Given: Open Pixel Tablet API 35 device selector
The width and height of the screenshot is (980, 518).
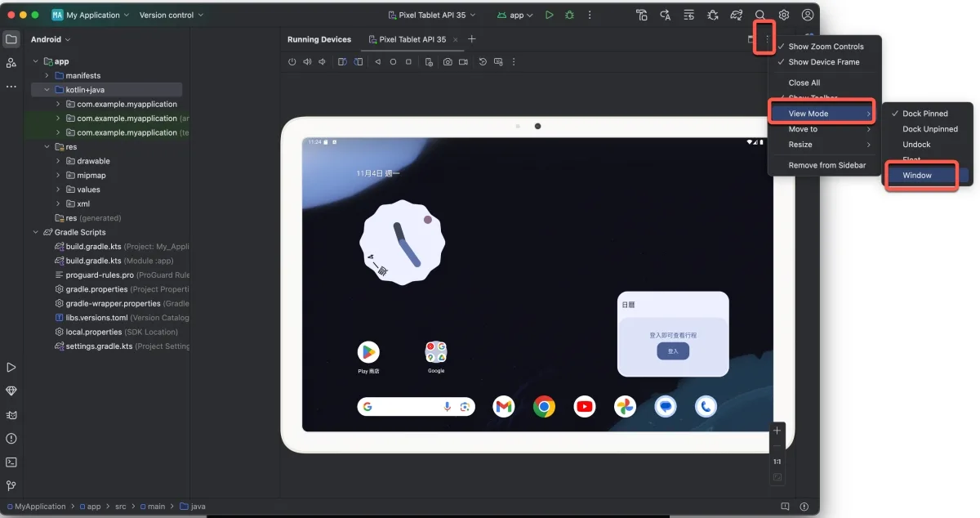Looking at the screenshot, I should (x=431, y=15).
